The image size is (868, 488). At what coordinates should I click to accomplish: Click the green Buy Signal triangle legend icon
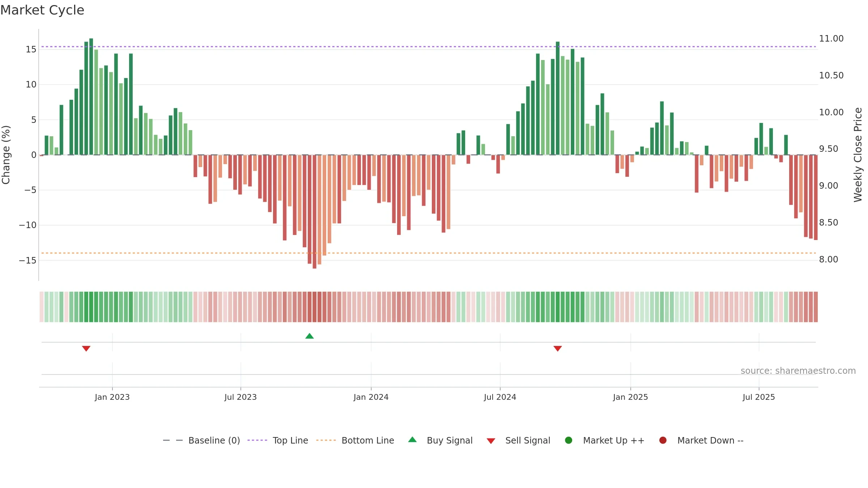coord(412,440)
